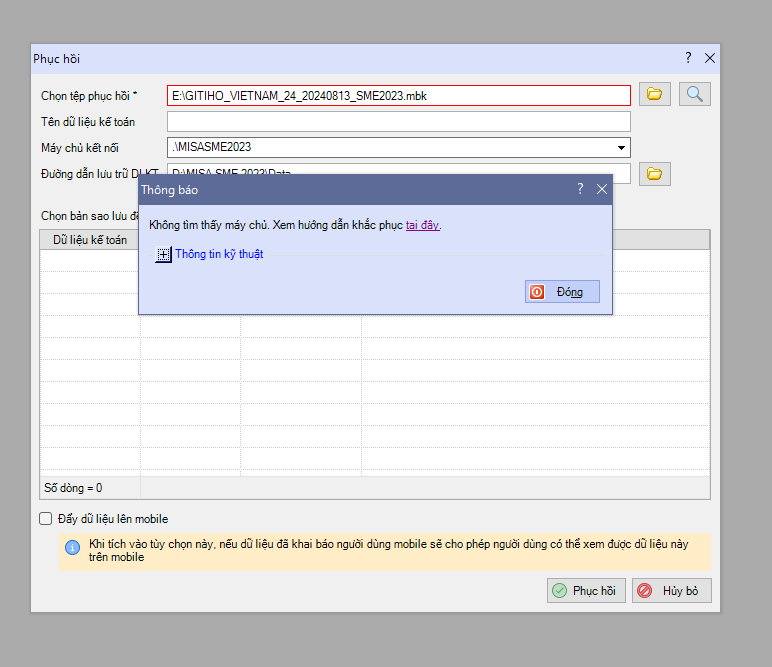Click help question mark in Phục hồi window
This screenshot has height=667, width=772.
click(x=688, y=58)
